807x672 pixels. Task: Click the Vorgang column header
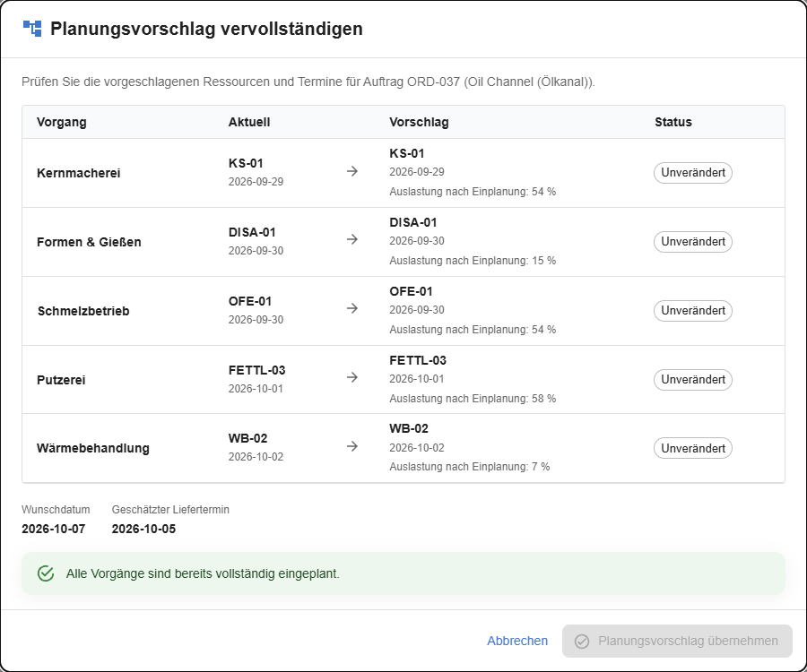62,122
